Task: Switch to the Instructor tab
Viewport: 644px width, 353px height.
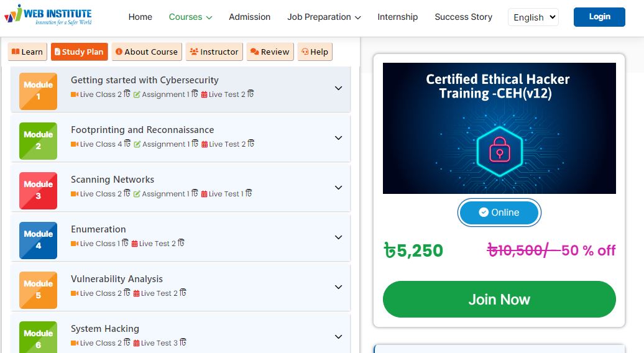Action: pos(214,52)
